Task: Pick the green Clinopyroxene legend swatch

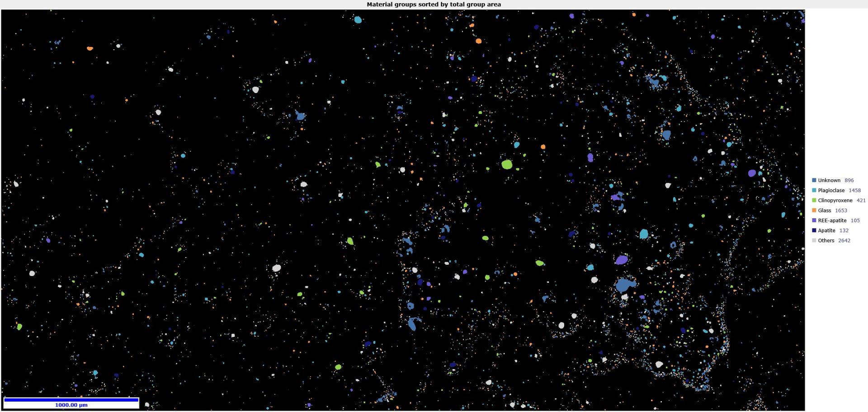Action: pos(814,200)
